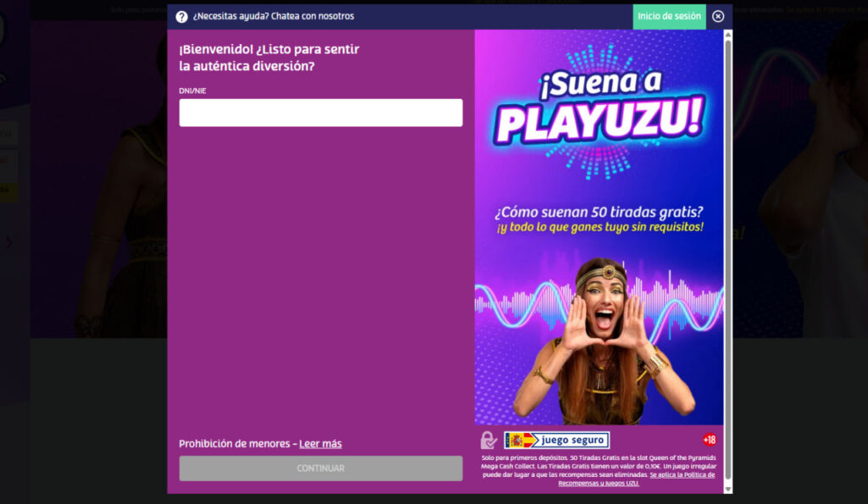
Task: Click the red +18 age restriction badge
Action: (x=709, y=440)
